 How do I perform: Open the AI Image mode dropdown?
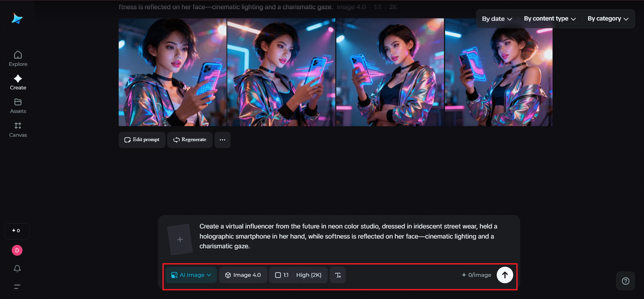(x=191, y=275)
